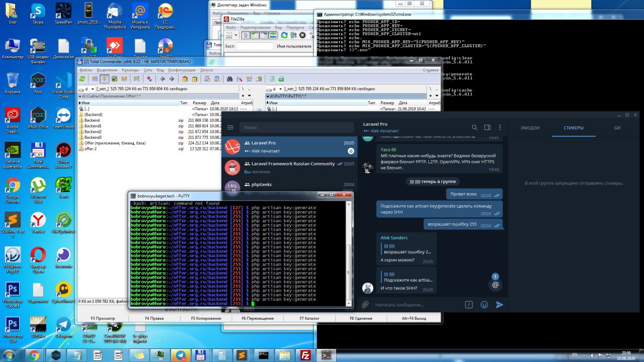
Task: Click the Telegram icon in the Windows taskbar
Action: [x=180, y=355]
